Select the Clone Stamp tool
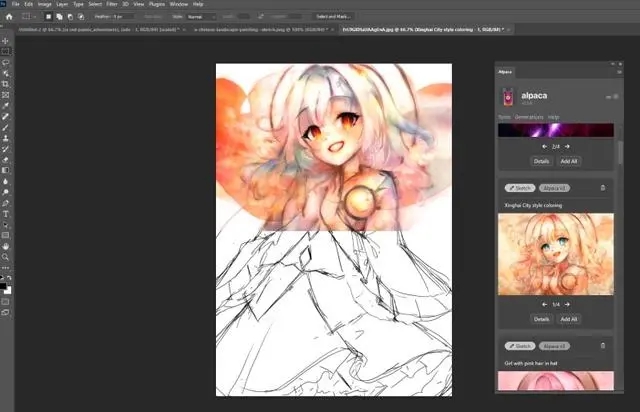Image resolution: width=640 pixels, height=412 pixels. coord(5,138)
